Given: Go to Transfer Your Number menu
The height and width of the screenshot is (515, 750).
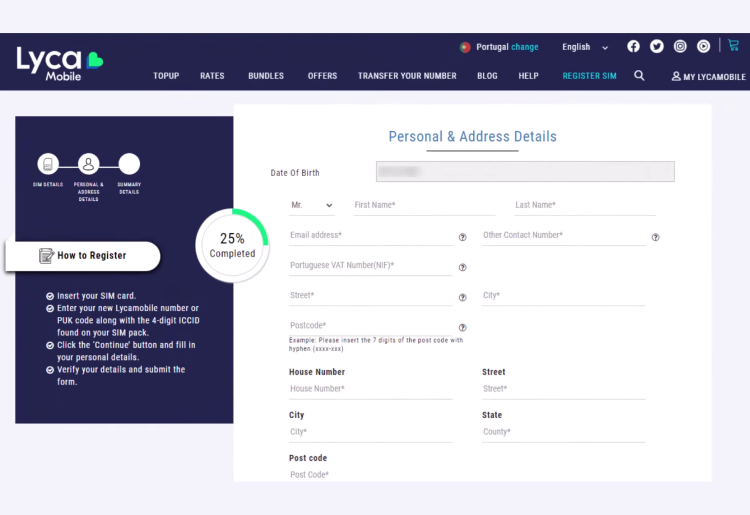Looking at the screenshot, I should (407, 76).
